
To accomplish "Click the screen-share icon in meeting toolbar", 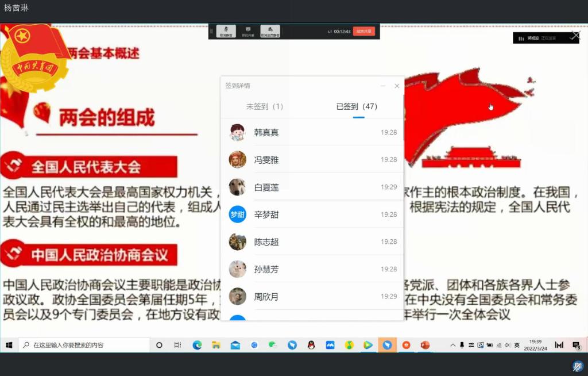I will pos(247,31).
